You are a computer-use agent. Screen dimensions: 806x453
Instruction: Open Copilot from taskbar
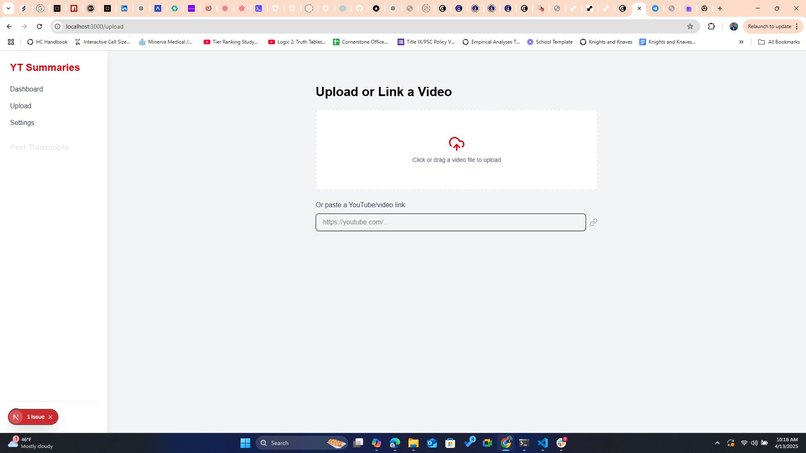tap(376, 443)
